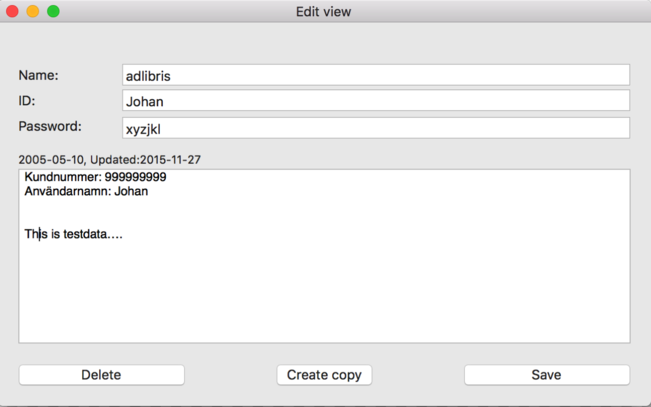
Task: Focus the ID field containing Johan
Action: [375, 101]
